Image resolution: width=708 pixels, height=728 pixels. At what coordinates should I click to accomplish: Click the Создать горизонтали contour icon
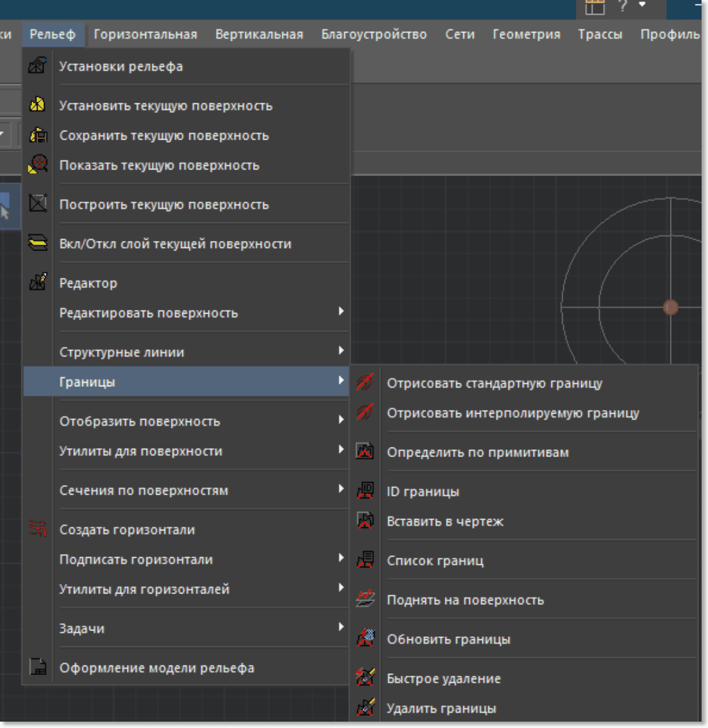coord(38,528)
